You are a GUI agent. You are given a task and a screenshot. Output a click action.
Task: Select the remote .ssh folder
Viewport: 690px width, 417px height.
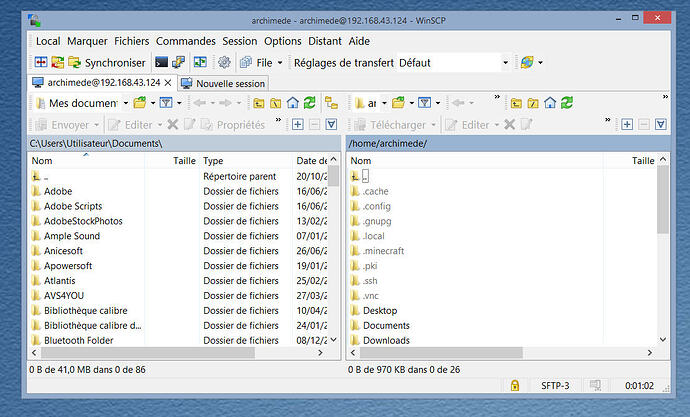click(370, 281)
